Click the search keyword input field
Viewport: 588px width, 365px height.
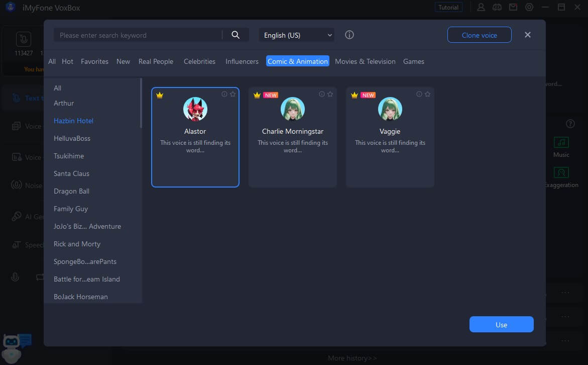click(x=136, y=35)
